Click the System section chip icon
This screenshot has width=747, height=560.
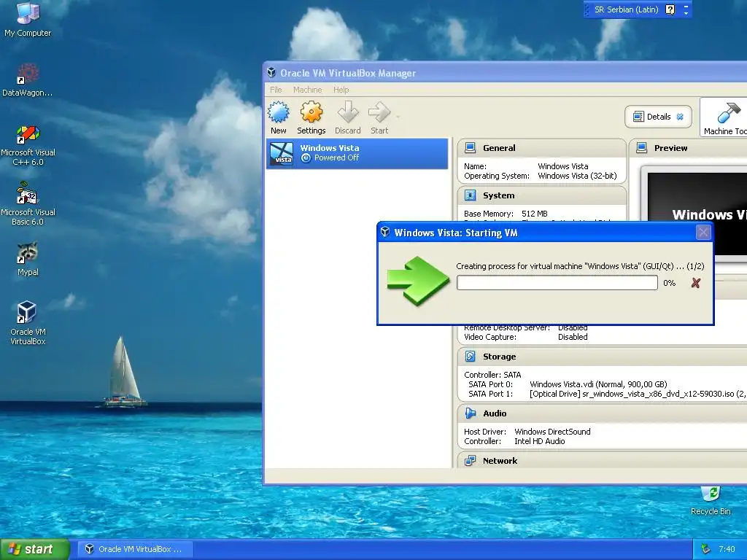click(x=471, y=195)
